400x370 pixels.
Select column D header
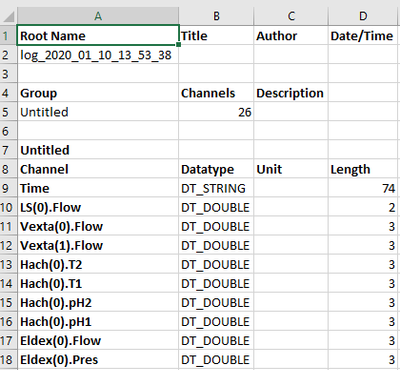tap(364, 16)
